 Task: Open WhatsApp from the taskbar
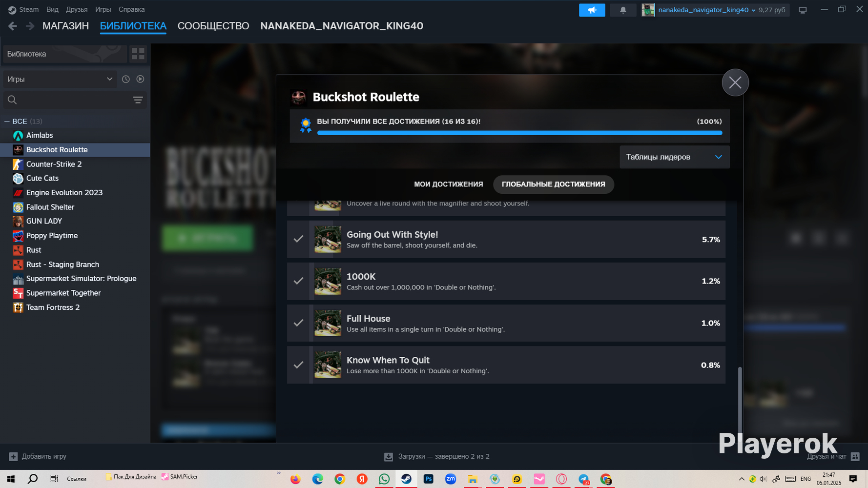(384, 479)
